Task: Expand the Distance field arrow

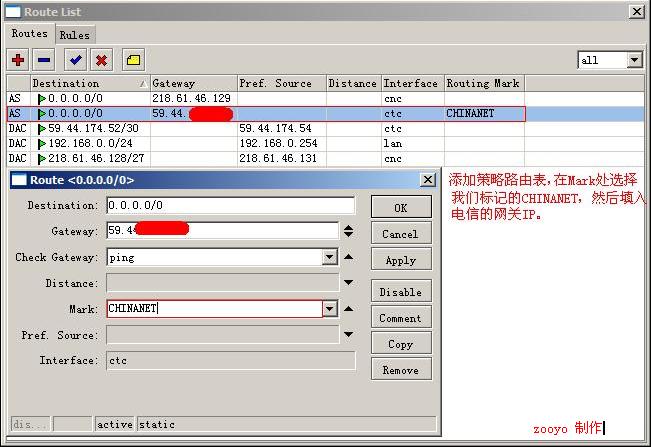Action: (348, 283)
